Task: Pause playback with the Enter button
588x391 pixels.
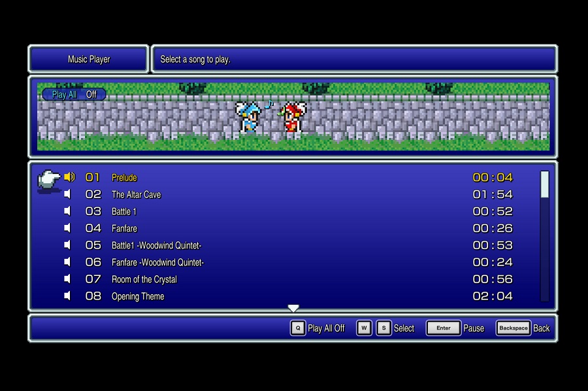Action: (x=443, y=328)
